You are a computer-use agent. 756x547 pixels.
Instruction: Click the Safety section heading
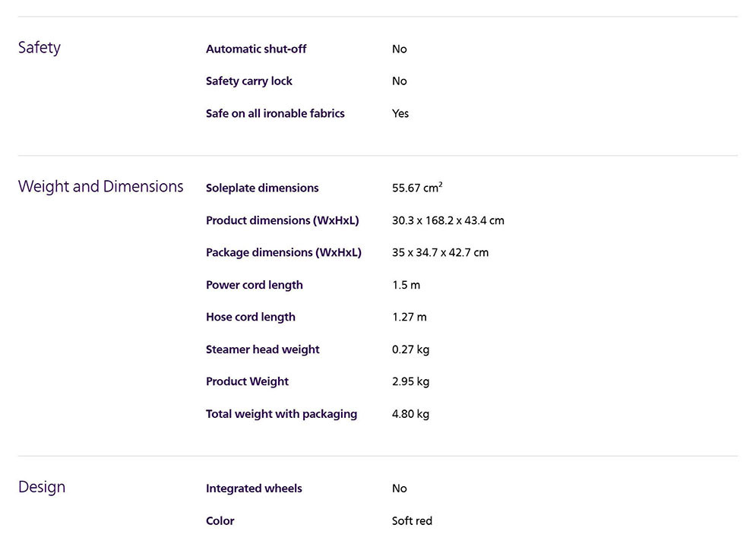coord(40,48)
